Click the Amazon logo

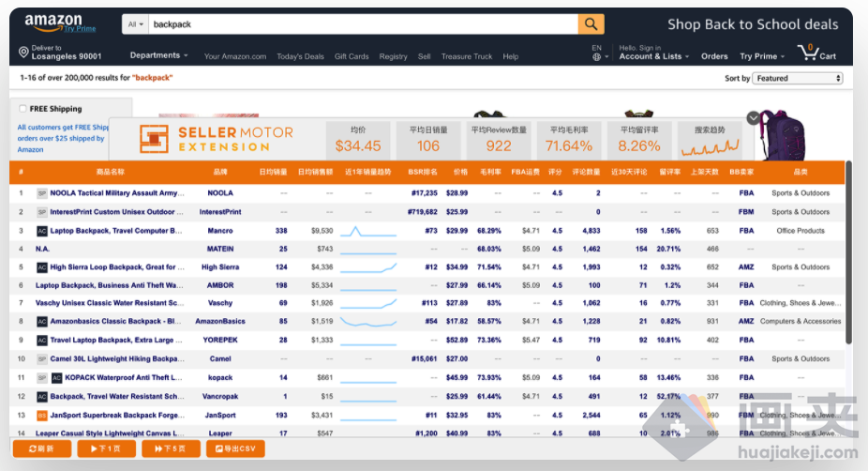click(x=53, y=23)
